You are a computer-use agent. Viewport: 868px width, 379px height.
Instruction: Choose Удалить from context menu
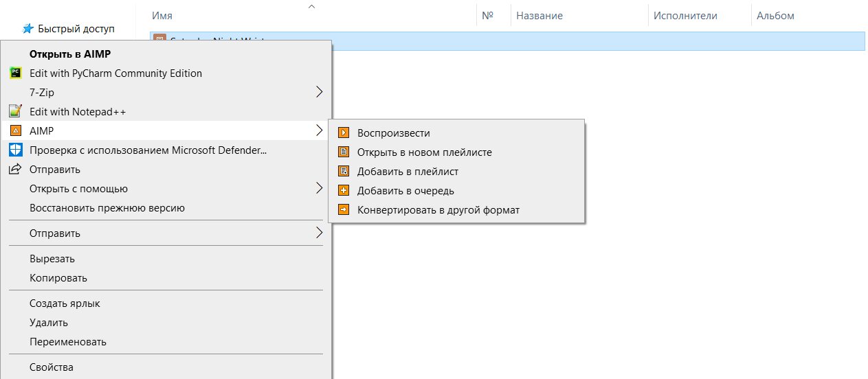pos(166,322)
